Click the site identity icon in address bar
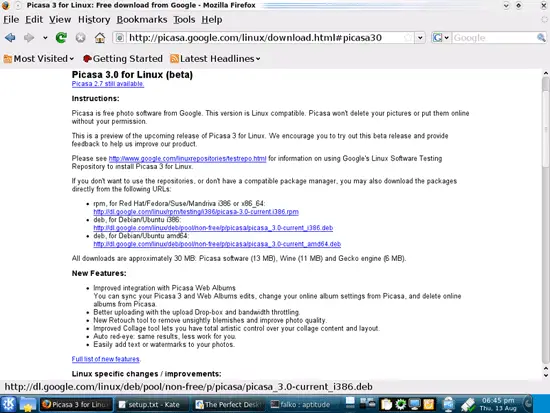Screen dimensions: 550x413 (x=120, y=38)
